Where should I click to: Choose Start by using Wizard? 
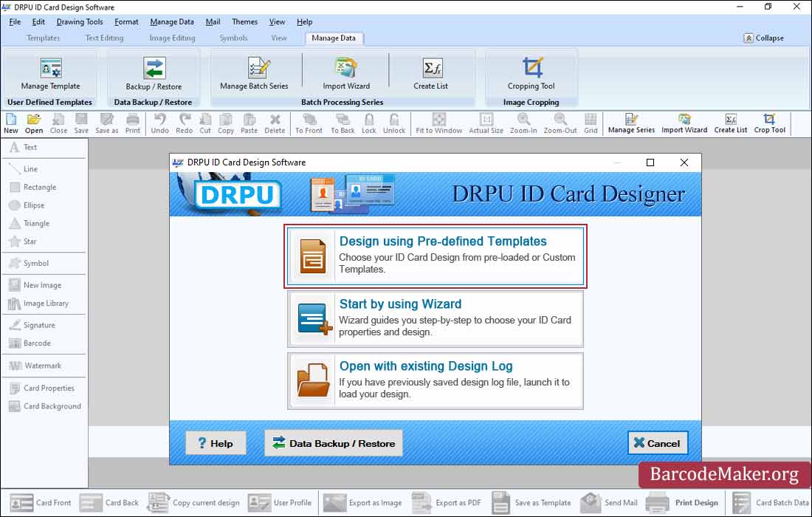(x=436, y=318)
